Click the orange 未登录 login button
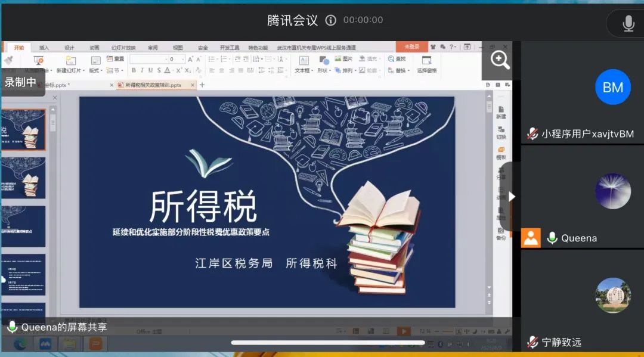This screenshot has height=357, width=644. pyautogui.click(x=411, y=46)
